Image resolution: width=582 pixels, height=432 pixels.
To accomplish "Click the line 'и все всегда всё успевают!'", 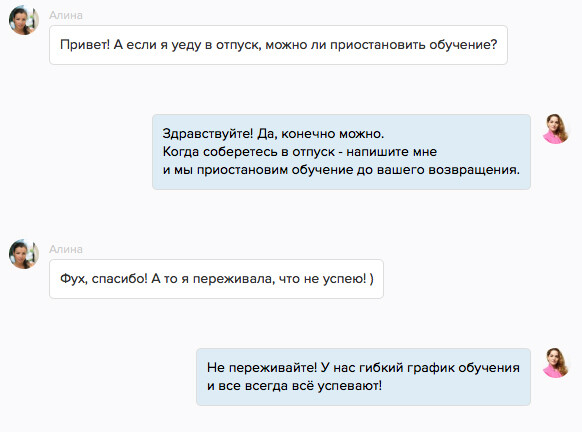I will tap(294, 386).
